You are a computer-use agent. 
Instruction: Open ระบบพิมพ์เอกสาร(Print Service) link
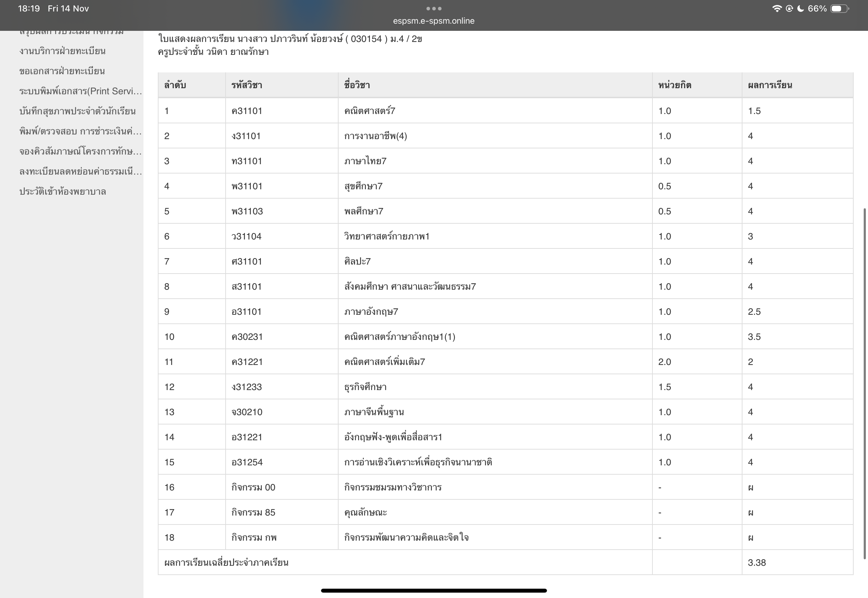click(x=81, y=91)
